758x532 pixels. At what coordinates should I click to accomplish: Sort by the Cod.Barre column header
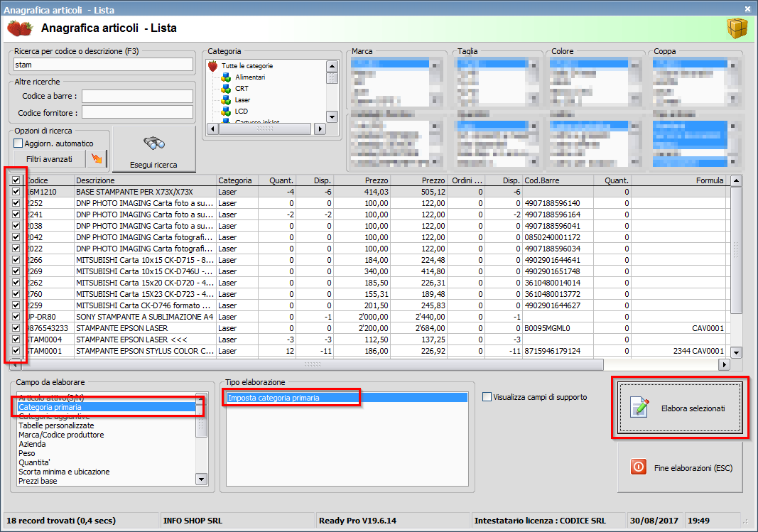pos(558,180)
